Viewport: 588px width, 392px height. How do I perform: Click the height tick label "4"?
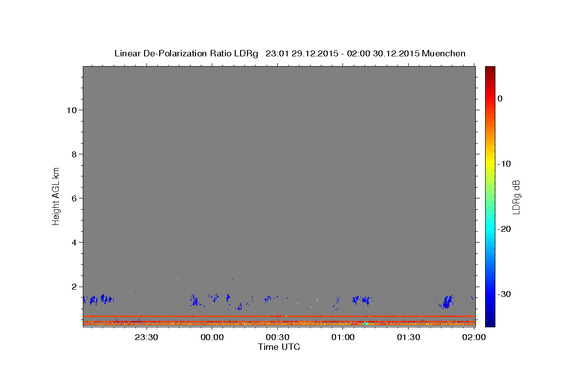click(x=74, y=243)
